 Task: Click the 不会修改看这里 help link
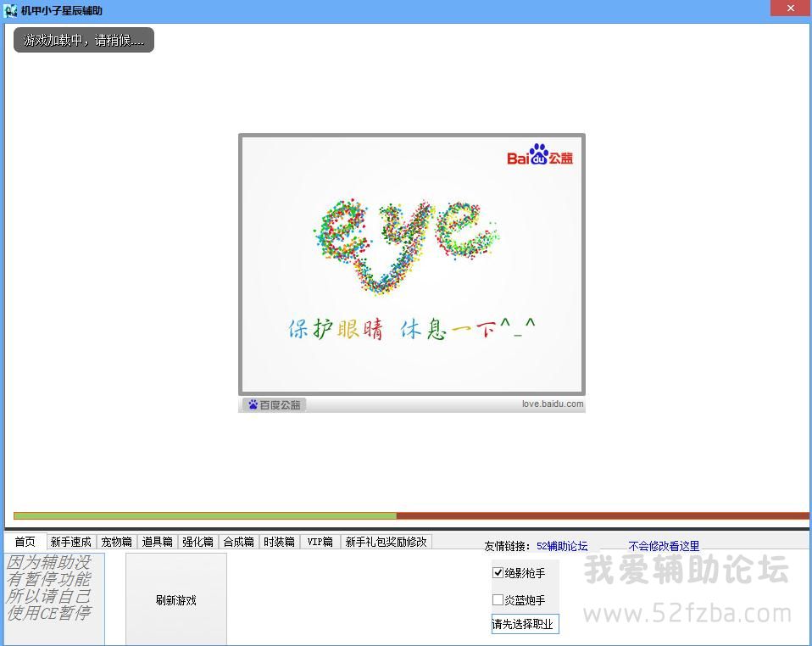(x=664, y=546)
